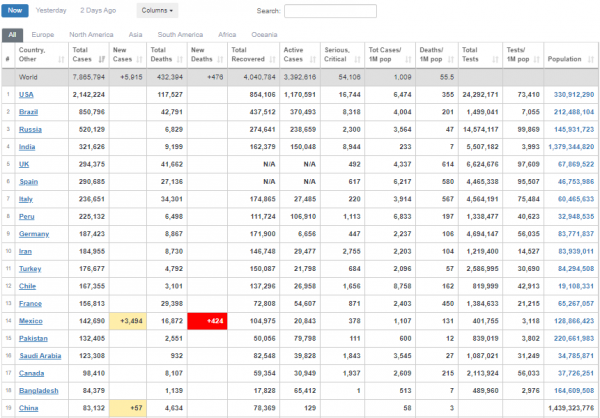The width and height of the screenshot is (600, 418).
Task: Select the South America tab
Action: 180,35
